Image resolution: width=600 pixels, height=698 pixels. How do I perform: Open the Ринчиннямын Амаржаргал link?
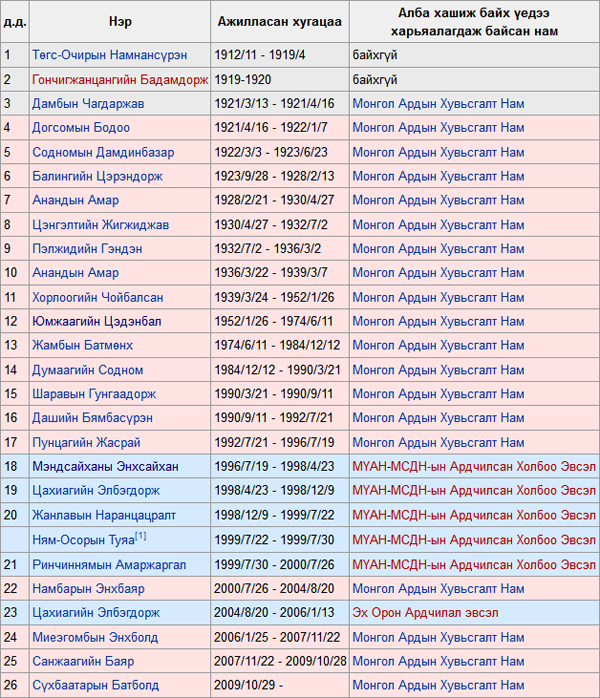(109, 565)
